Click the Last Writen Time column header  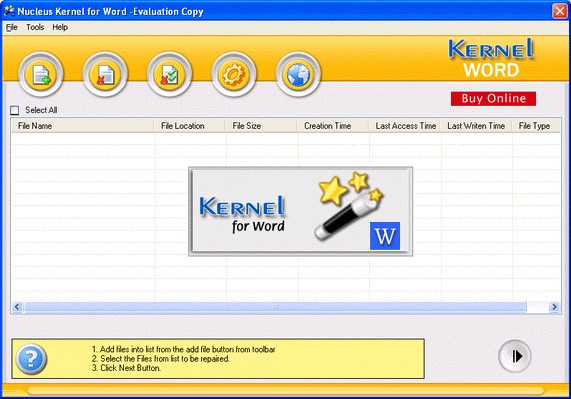point(476,126)
